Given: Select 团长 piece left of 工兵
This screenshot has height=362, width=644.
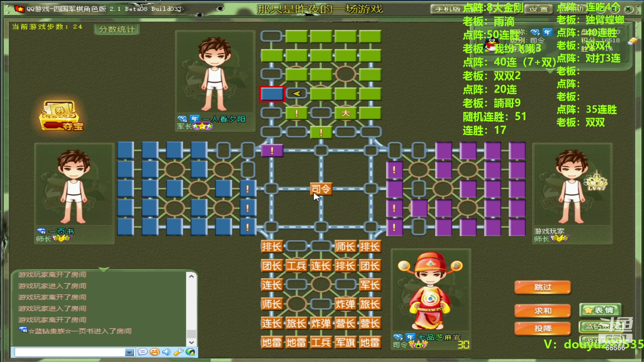Looking at the screenshot, I should [x=272, y=266].
